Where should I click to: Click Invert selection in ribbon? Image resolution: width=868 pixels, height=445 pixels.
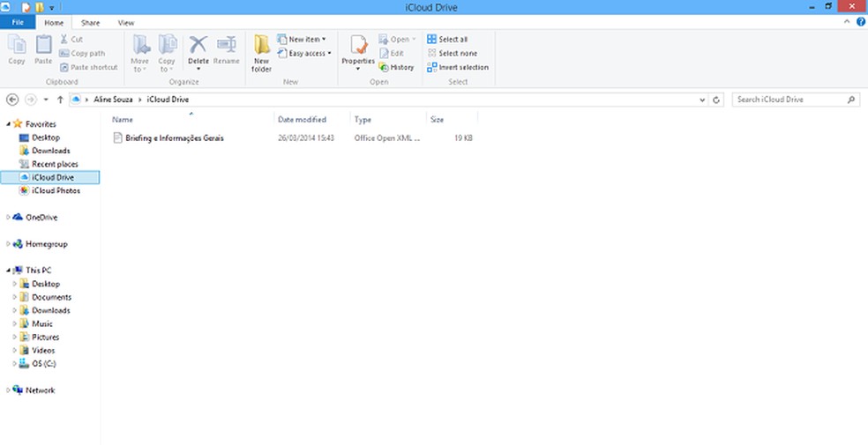tap(457, 67)
